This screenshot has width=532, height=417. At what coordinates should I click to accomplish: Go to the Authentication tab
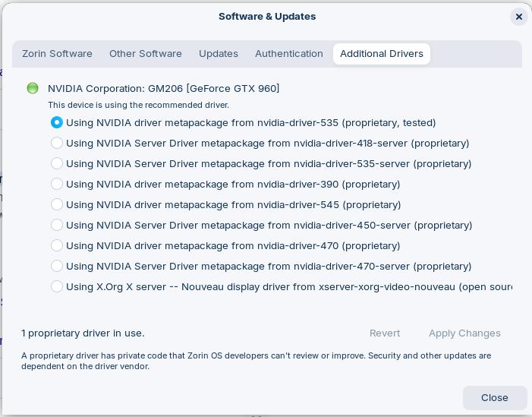[x=288, y=54]
